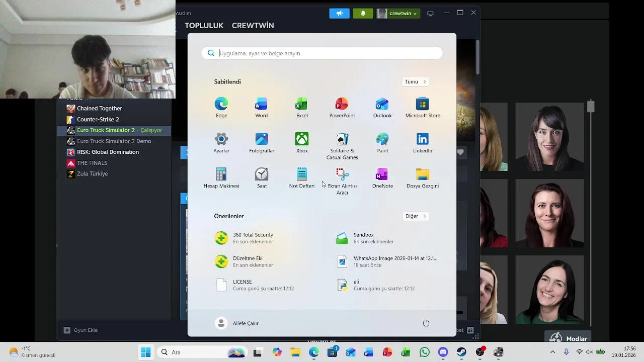Screen dimensions: 644x362
Task: Open Dosya Gezgini file explorer
Action: point(423,178)
